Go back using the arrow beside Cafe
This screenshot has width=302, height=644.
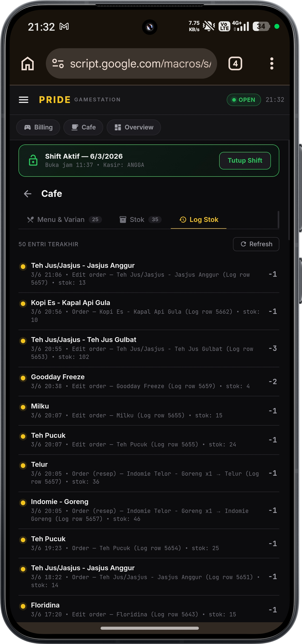pos(27,194)
